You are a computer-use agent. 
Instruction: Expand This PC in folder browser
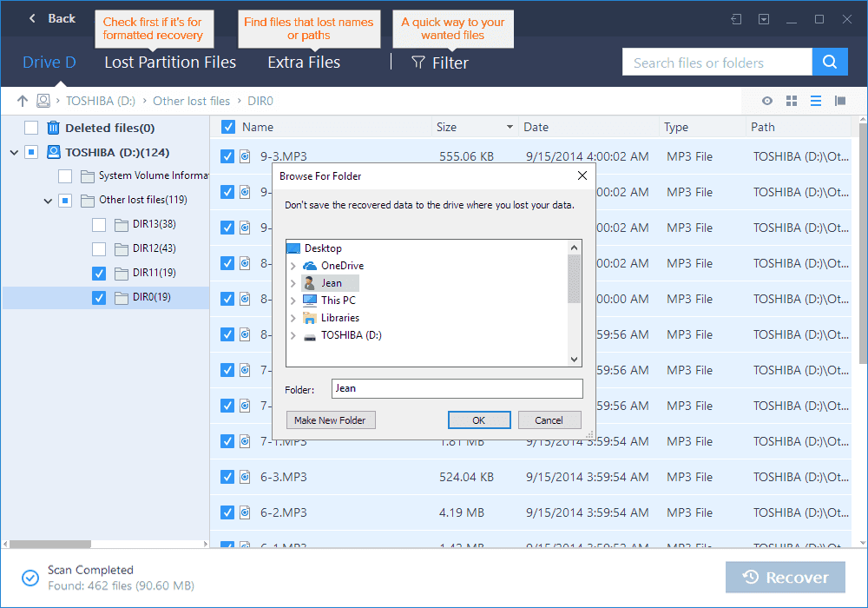pos(293,301)
